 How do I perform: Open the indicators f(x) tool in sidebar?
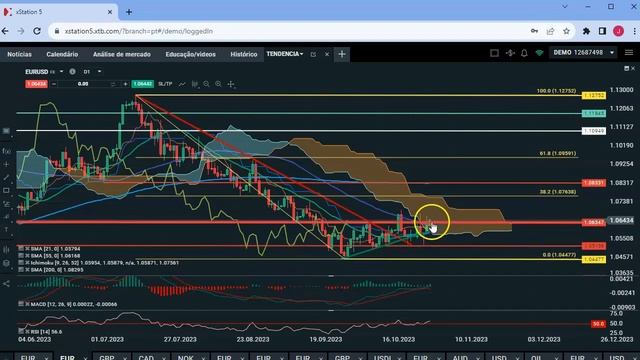click(x=6, y=151)
